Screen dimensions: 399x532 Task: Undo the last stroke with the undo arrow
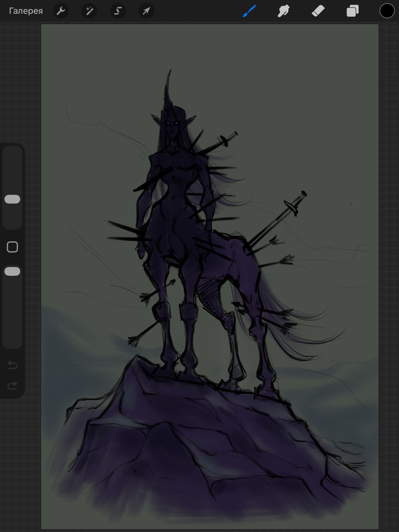(x=12, y=365)
